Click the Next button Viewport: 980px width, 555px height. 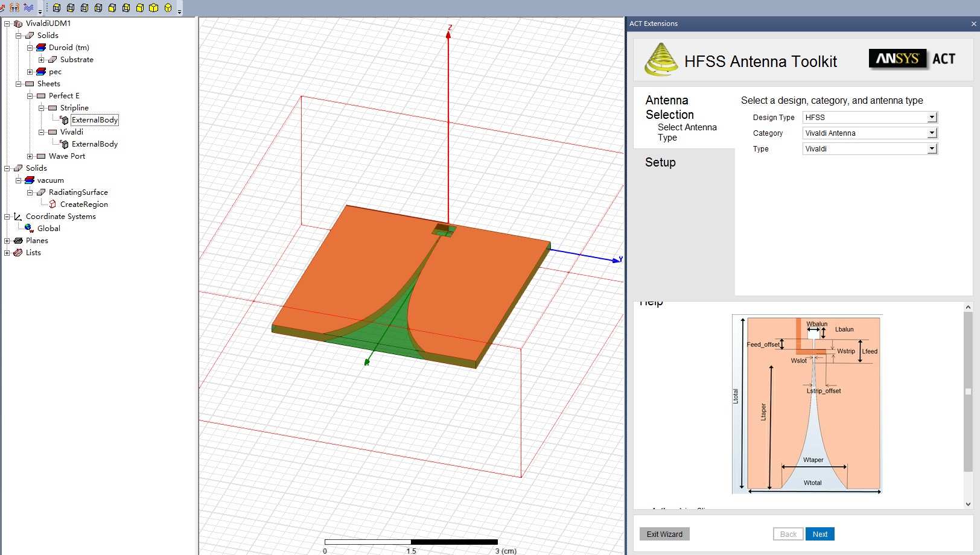point(819,534)
